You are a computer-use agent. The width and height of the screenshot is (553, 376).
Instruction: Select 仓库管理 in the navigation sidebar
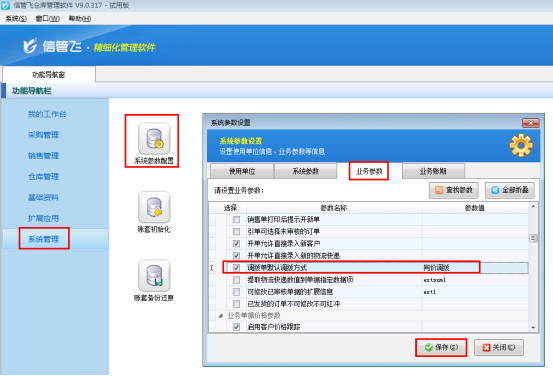pyautogui.click(x=43, y=176)
